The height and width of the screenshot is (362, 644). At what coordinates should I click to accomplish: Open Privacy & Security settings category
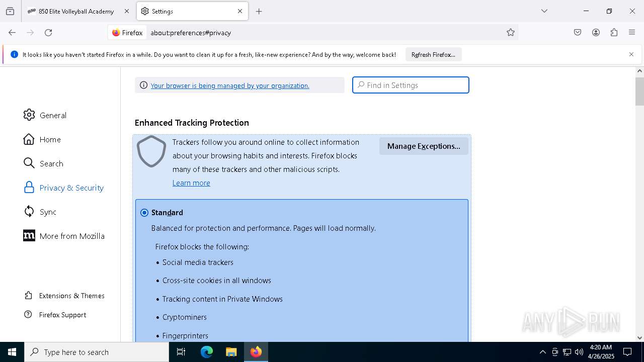(64, 188)
